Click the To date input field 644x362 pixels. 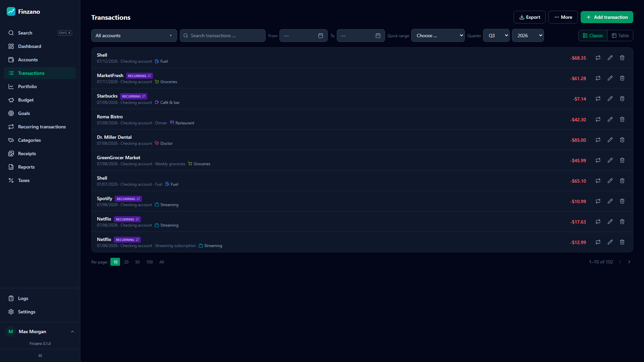[361, 36]
